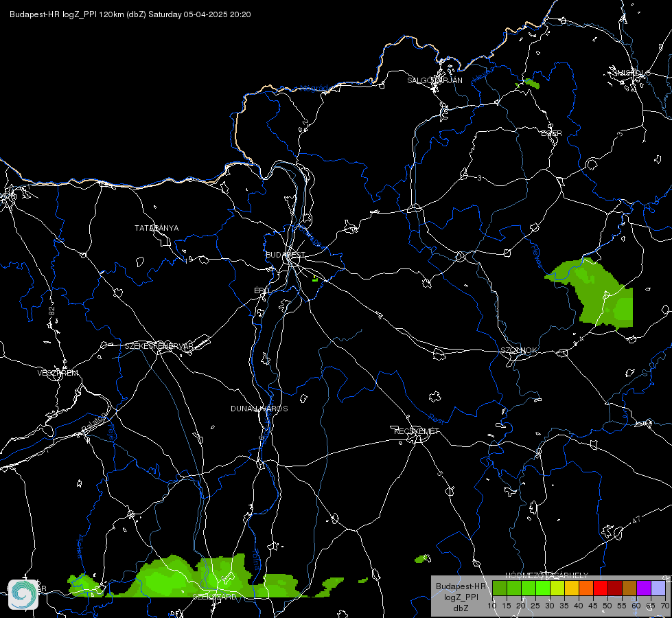The width and height of the screenshot is (672, 618).
Task: Click the TATABÁNYA city label
Action: click(x=157, y=228)
